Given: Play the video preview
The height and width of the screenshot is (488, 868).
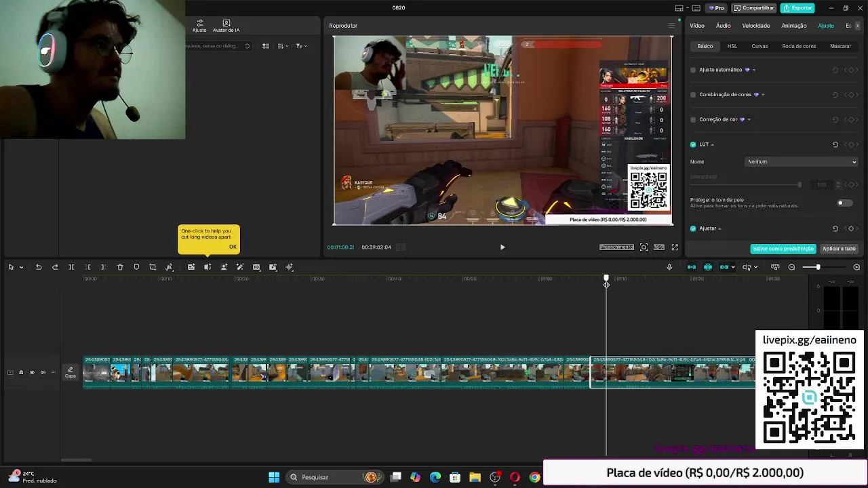Looking at the screenshot, I should 502,247.
